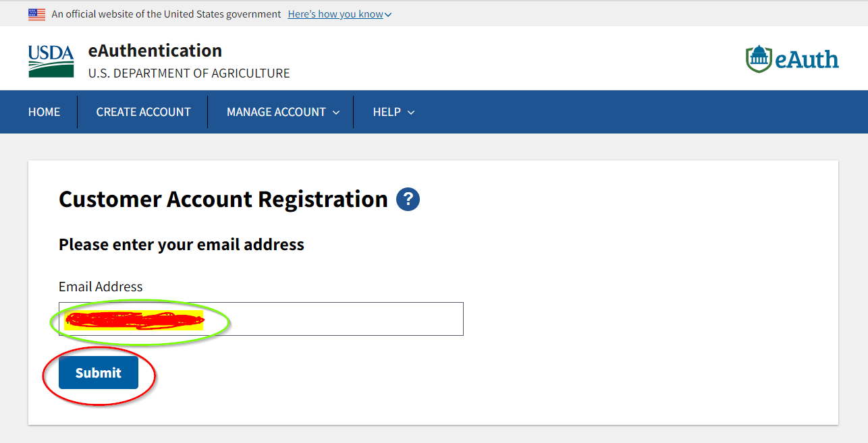Image resolution: width=868 pixels, height=443 pixels.
Task: Go to the HOME nav item
Action: 44,112
